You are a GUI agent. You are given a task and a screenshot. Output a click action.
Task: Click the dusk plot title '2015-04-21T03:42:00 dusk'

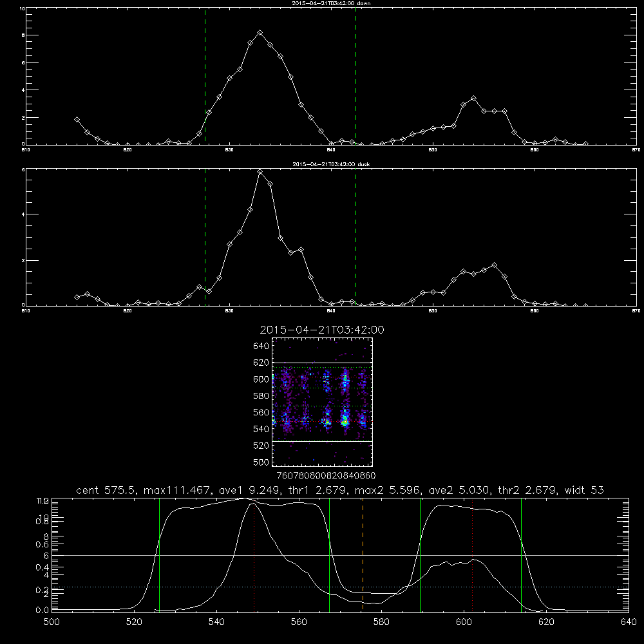[331, 164]
